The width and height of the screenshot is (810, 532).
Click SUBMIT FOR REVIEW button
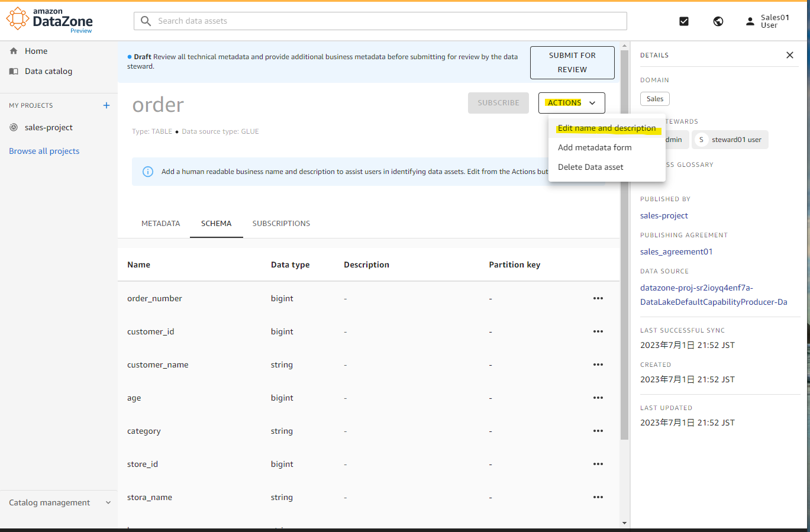click(x=572, y=62)
